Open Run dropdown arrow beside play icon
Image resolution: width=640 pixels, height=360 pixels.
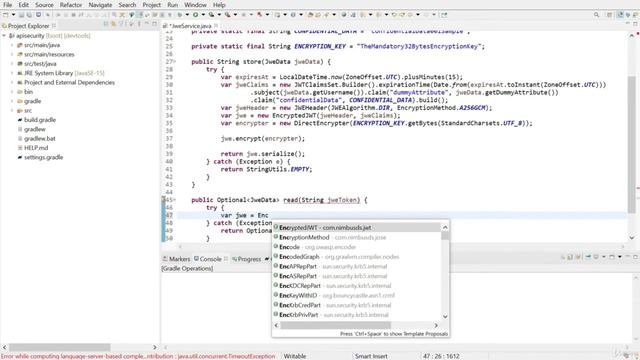203,15
